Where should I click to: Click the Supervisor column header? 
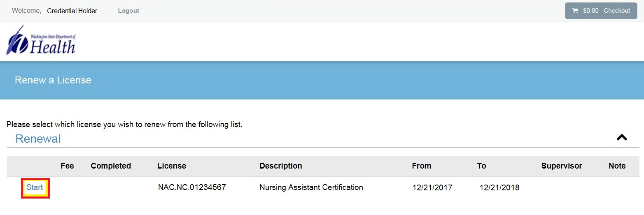(562, 166)
